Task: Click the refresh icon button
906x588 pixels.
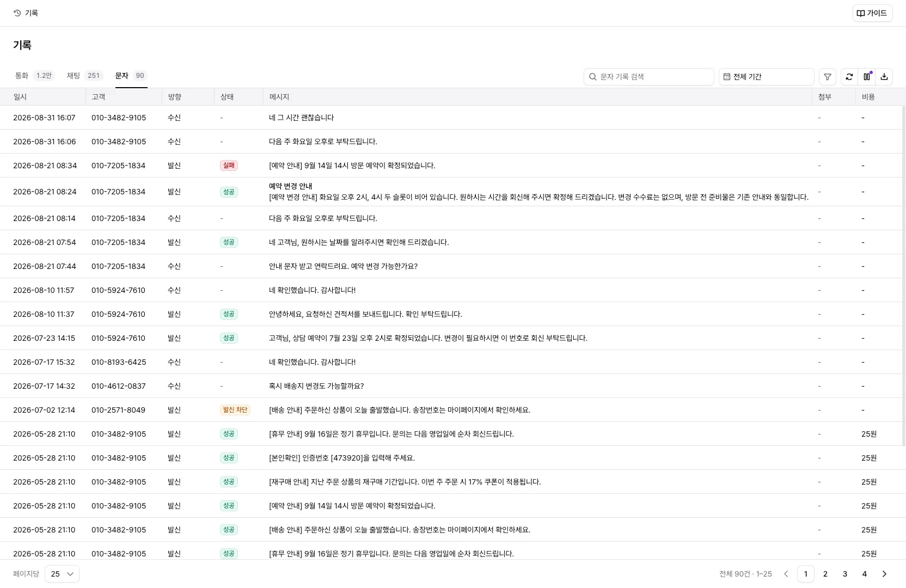Action: [x=849, y=77]
